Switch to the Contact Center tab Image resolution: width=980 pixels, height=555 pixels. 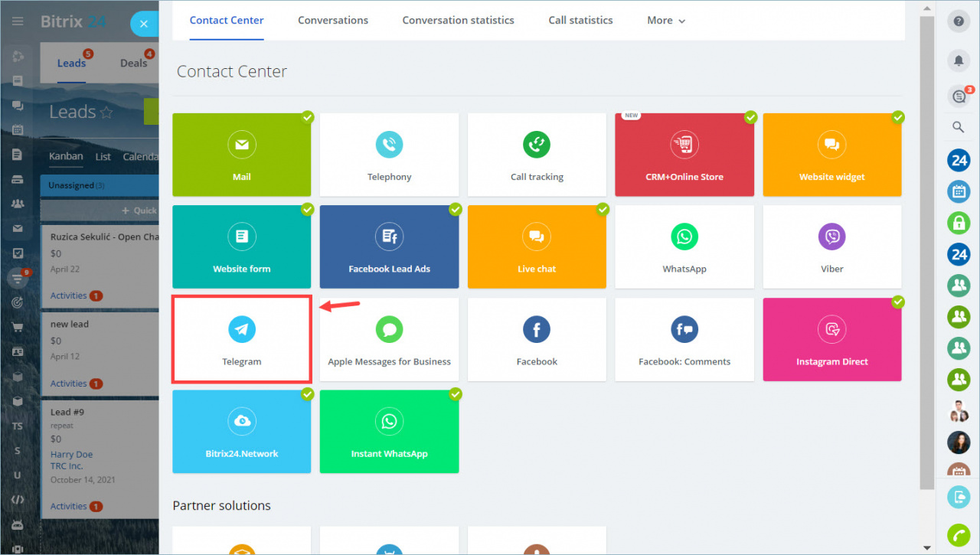(x=227, y=20)
